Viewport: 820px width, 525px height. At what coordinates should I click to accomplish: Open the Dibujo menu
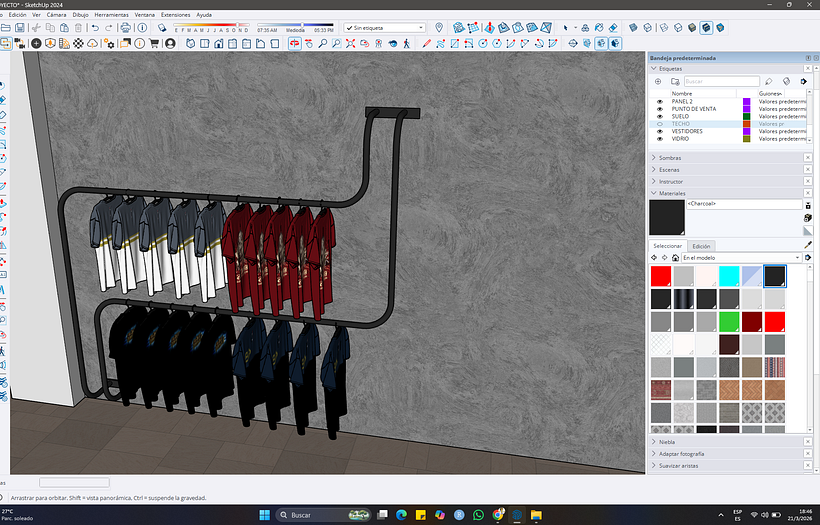click(81, 15)
